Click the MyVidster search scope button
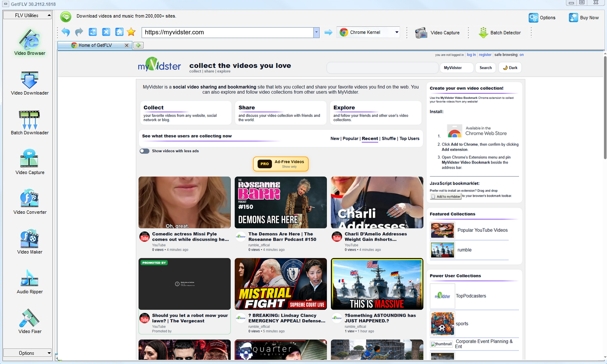The image size is (607, 364). tap(457, 68)
